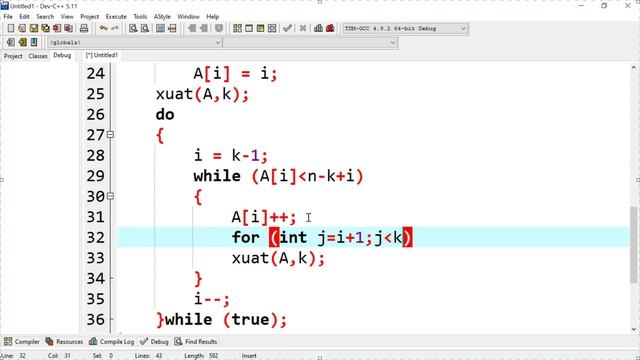The image size is (640, 360).
Task: Open the Find Results bottom tab
Action: (196, 342)
